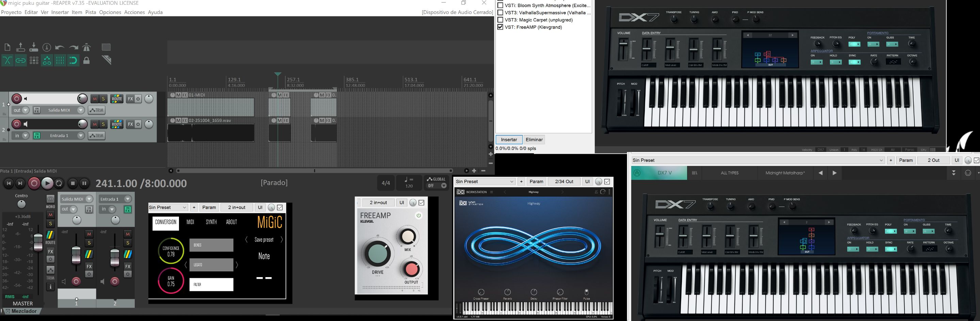Open ROUTE button on track 1
Screen dimensions: 980x321
116,99
